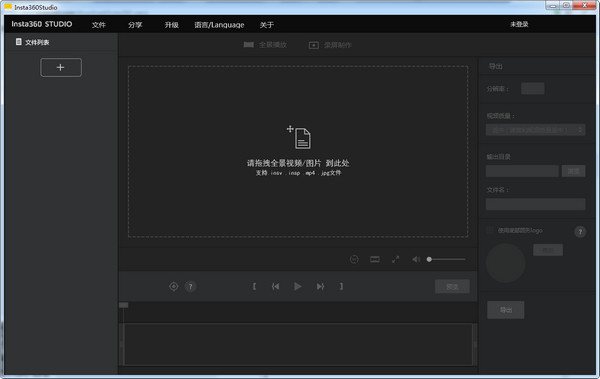Play the video
This screenshot has width=600, height=379.
click(297, 286)
